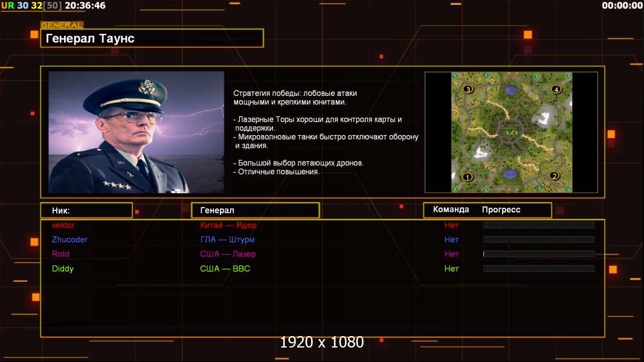Click Rold's loading progress bar
This screenshot has width=644, height=362.
click(x=539, y=254)
